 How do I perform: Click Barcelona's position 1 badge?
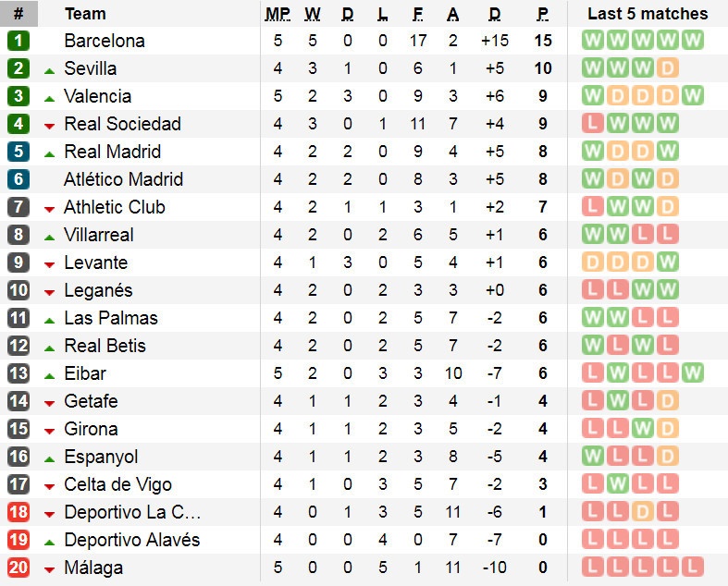19,41
